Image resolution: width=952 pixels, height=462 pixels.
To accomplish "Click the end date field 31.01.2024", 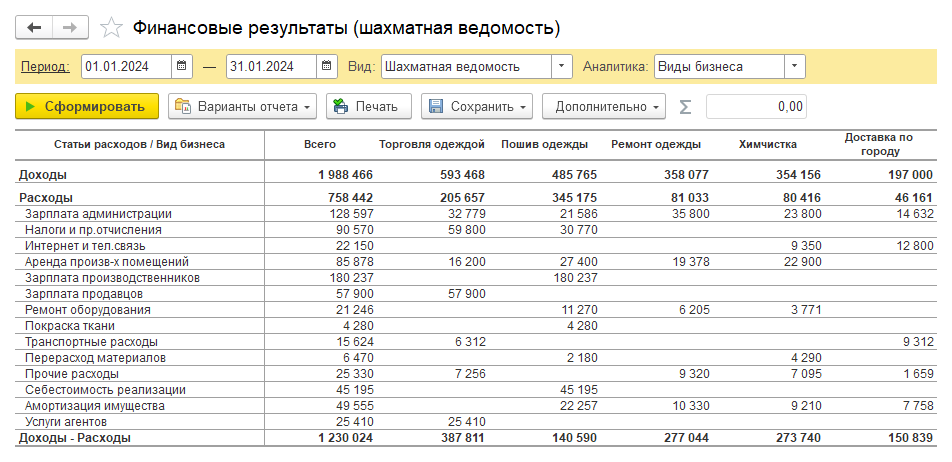I will click(271, 66).
